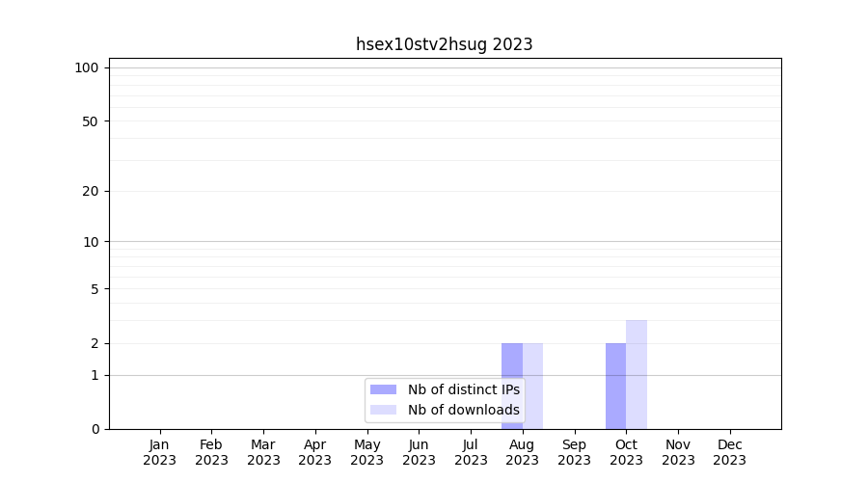
Task: Pick the May 2023 x-axis label
Action: (366, 452)
